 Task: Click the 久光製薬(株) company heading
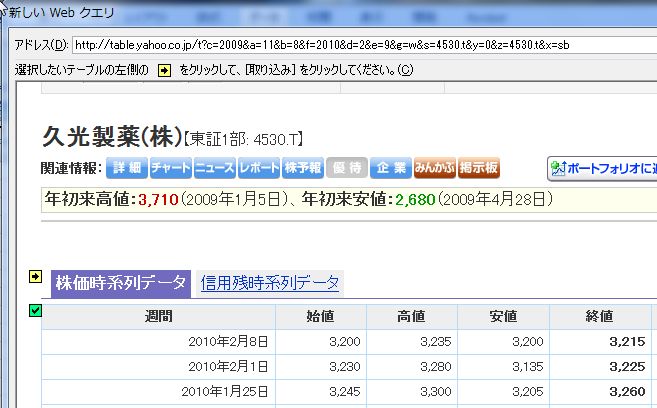[x=112, y=137]
